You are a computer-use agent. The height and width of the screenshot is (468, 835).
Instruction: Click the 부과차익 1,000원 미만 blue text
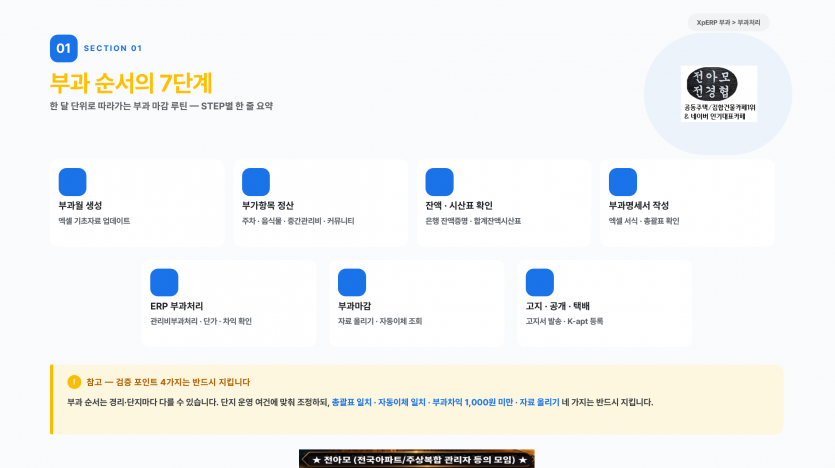coord(472,403)
